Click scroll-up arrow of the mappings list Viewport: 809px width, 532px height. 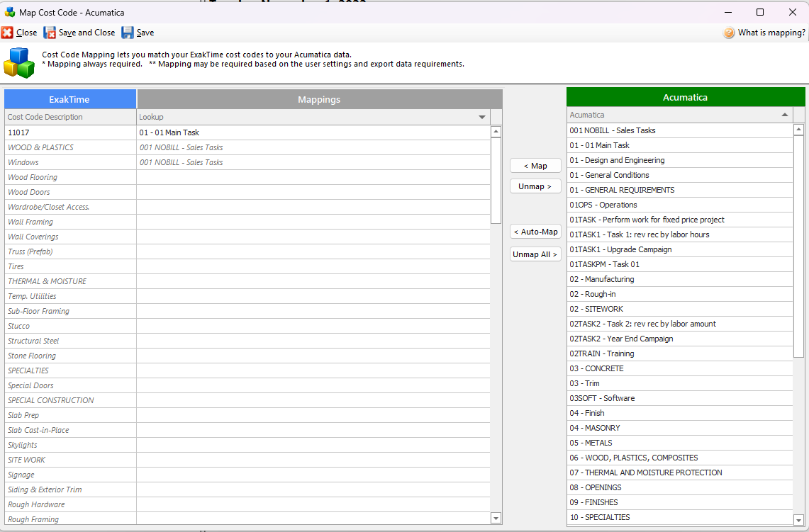tap(496, 132)
